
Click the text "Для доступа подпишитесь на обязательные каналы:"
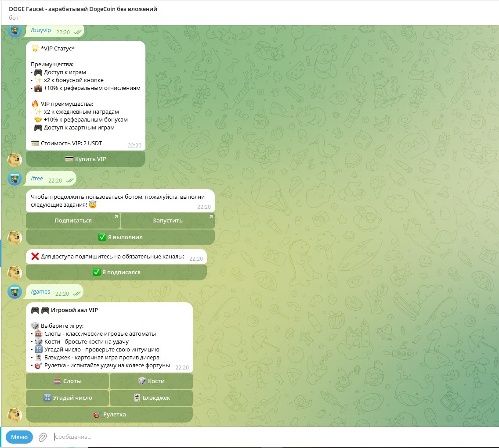pyautogui.click(x=112, y=256)
